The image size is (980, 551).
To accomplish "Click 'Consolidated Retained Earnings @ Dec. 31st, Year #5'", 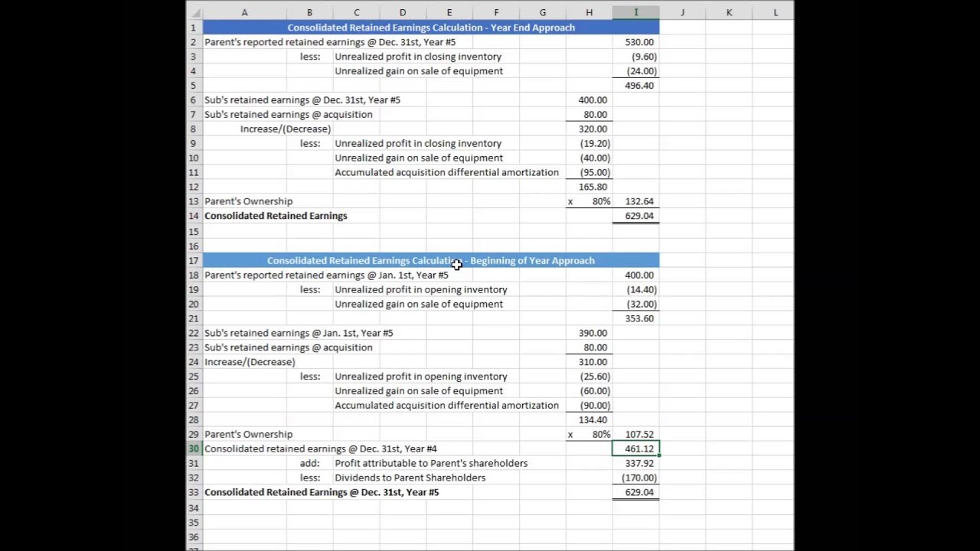I will pyautogui.click(x=322, y=492).
